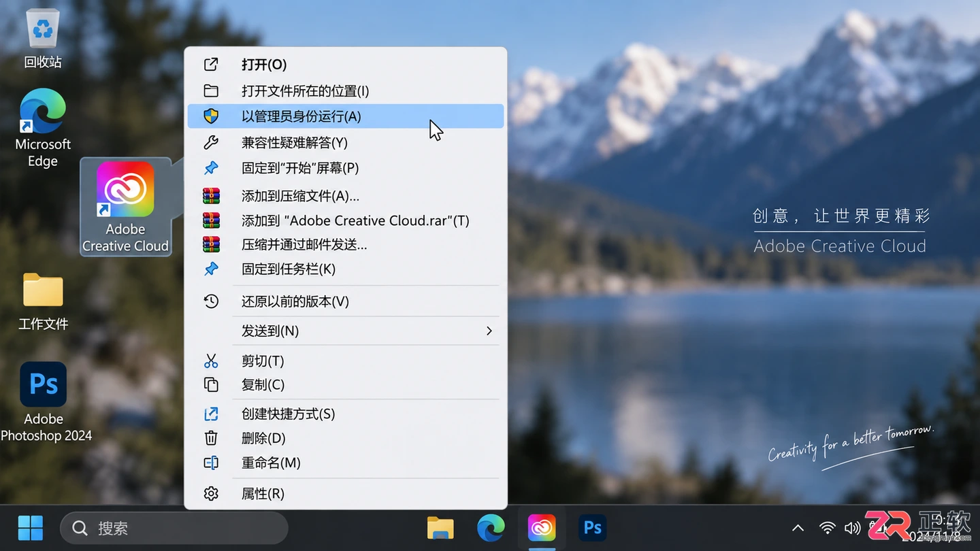Select 以管理员身份运行(A)
This screenshot has width=980, height=551.
(346, 116)
